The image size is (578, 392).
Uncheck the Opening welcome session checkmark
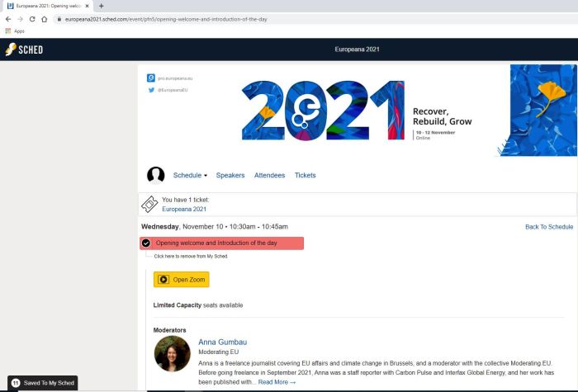point(146,243)
